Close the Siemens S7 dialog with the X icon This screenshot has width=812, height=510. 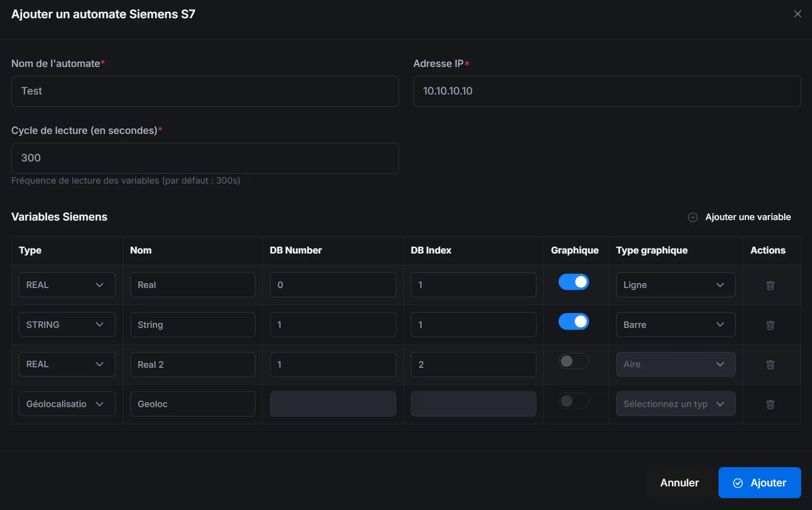pyautogui.click(x=797, y=14)
